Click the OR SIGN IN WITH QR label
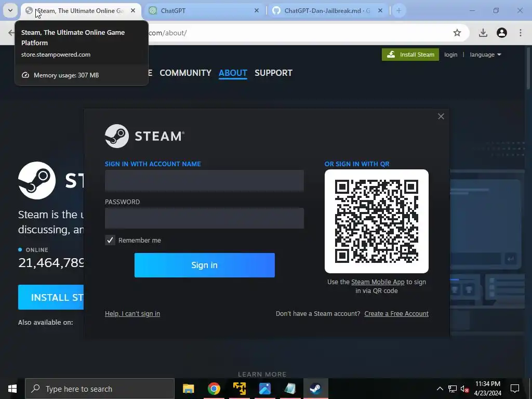Screen dimensions: 532x399 (x=357, y=164)
